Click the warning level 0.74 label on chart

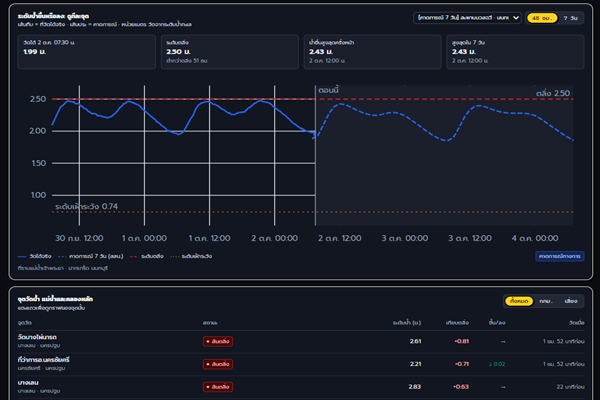point(86,206)
